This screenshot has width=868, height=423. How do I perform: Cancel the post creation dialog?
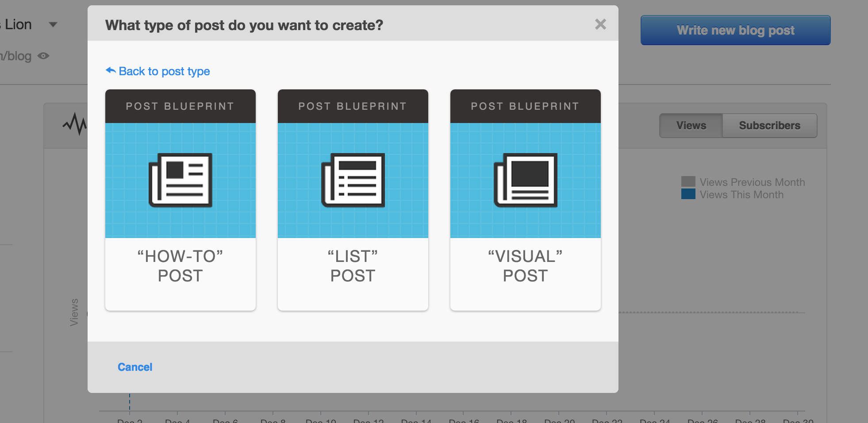[x=135, y=367]
